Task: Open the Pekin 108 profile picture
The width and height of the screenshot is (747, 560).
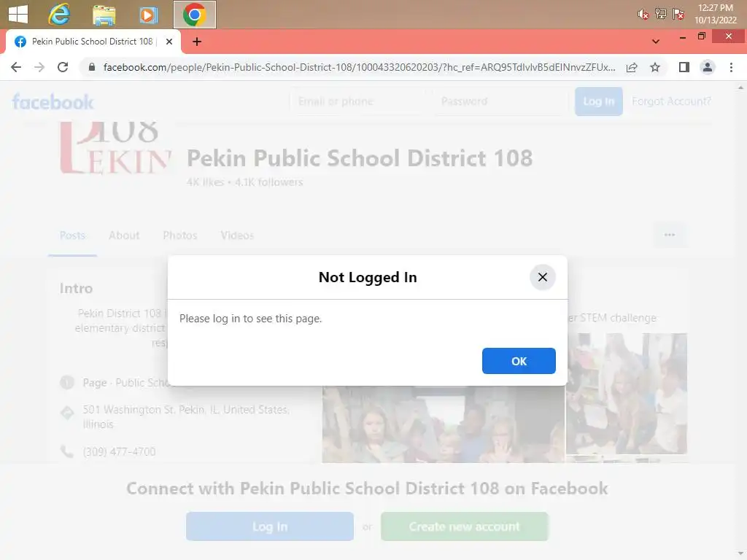Action: click(115, 149)
